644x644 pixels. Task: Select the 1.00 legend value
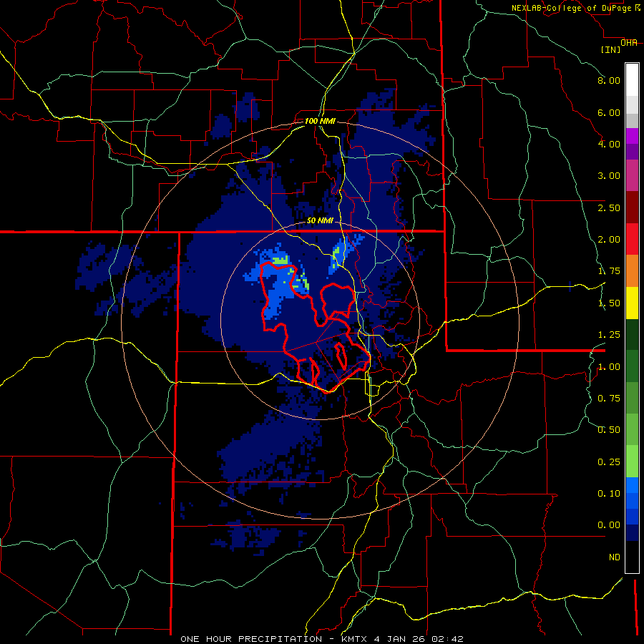[x=609, y=367]
